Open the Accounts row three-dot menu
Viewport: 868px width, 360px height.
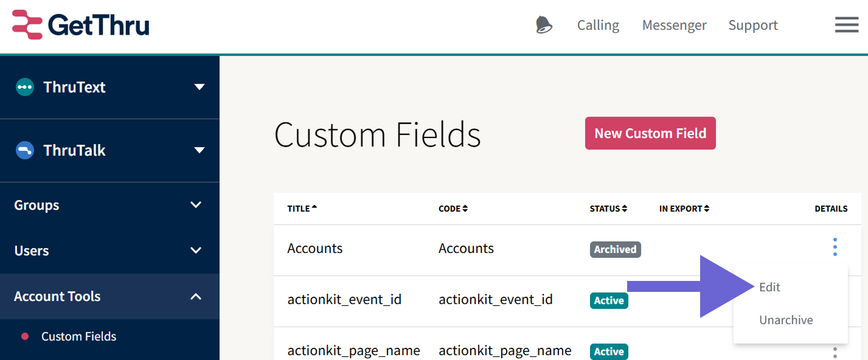pos(835,247)
